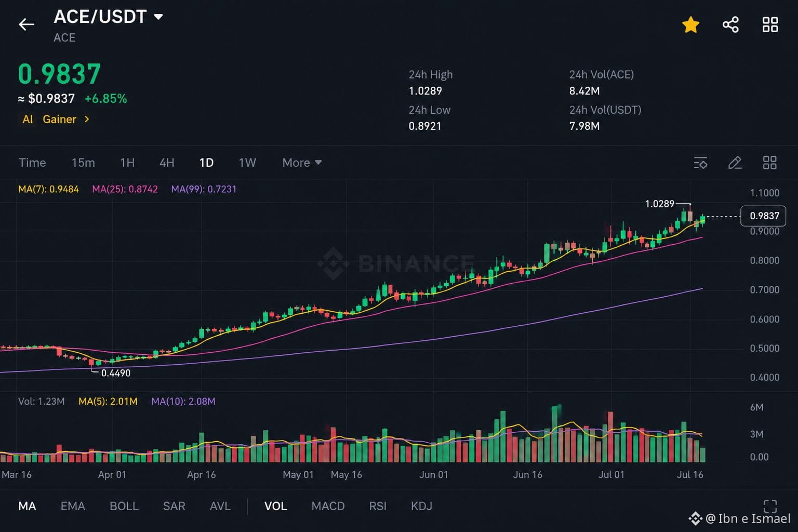Viewport: 798px width, 532px height.
Task: Click the large 0.9837 price
Action: [59, 74]
